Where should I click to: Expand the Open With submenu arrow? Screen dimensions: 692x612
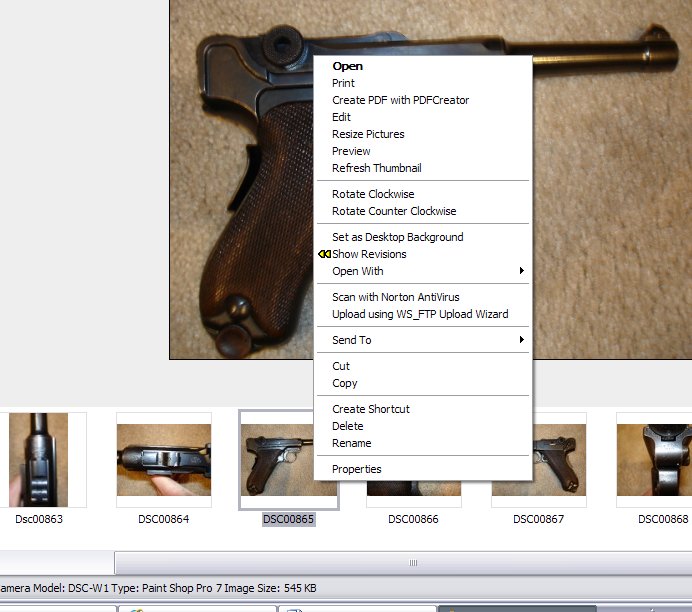point(522,270)
